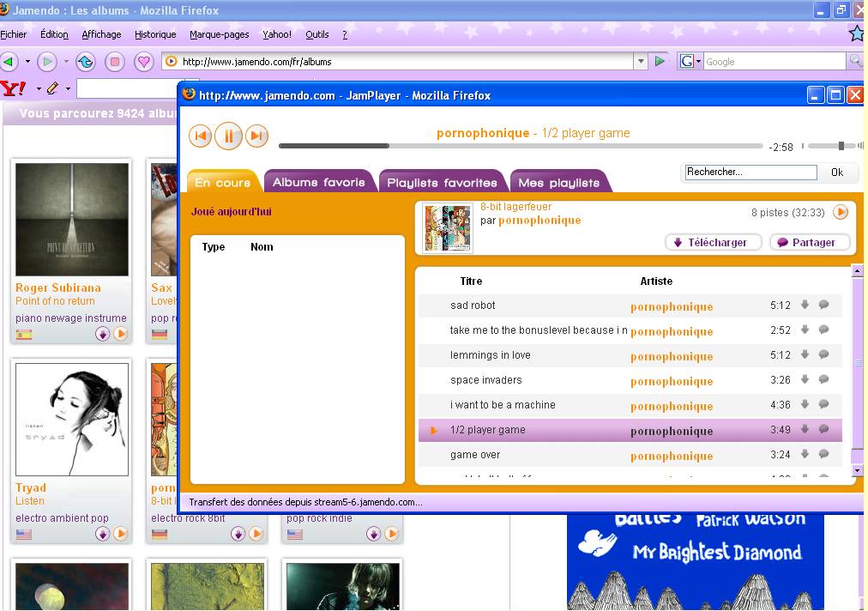Viewport: 868px width, 611px height.
Task: Open the Fichier menu in Firefox
Action: click(x=13, y=34)
